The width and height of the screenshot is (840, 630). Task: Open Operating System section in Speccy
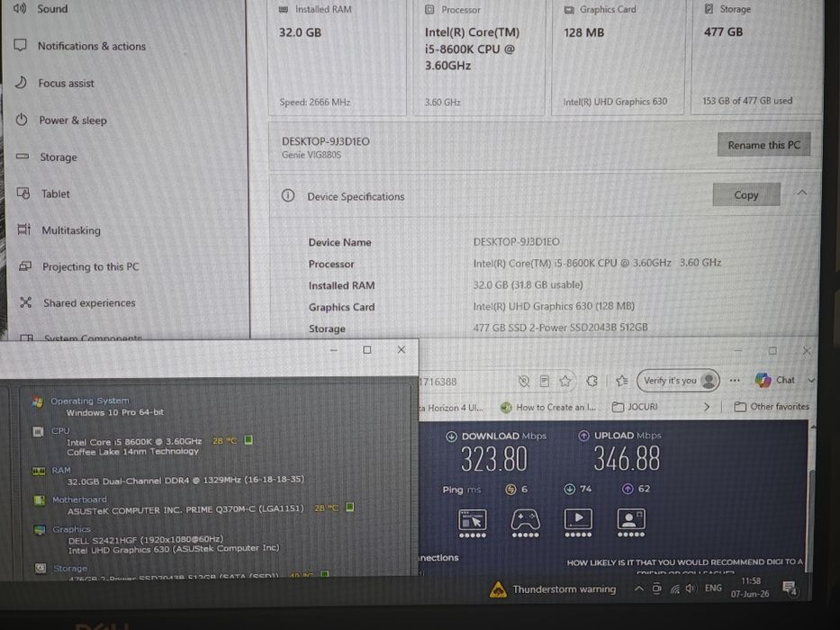tap(89, 400)
